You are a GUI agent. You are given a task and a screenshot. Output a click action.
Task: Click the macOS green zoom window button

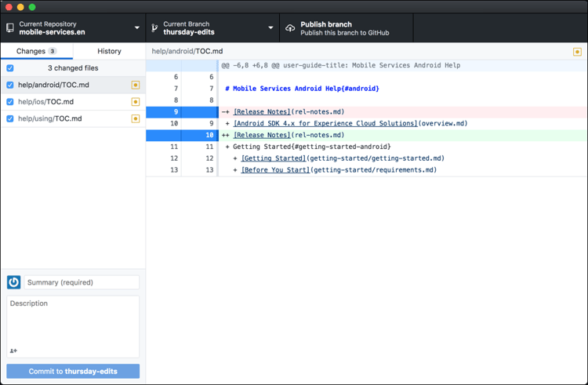32,7
